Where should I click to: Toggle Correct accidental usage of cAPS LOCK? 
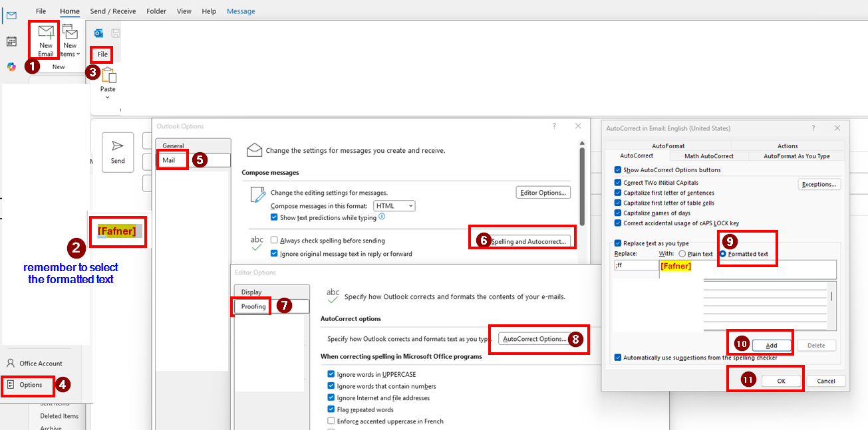tap(619, 223)
